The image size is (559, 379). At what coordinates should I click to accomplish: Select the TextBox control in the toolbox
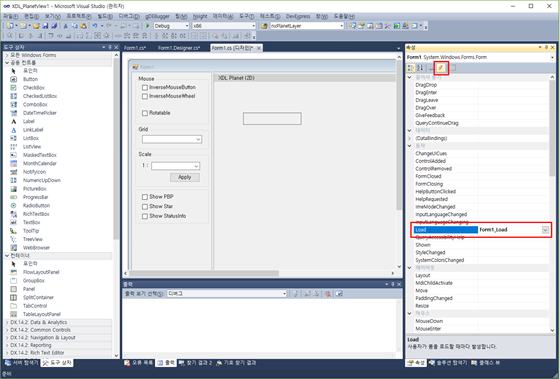[x=32, y=222]
